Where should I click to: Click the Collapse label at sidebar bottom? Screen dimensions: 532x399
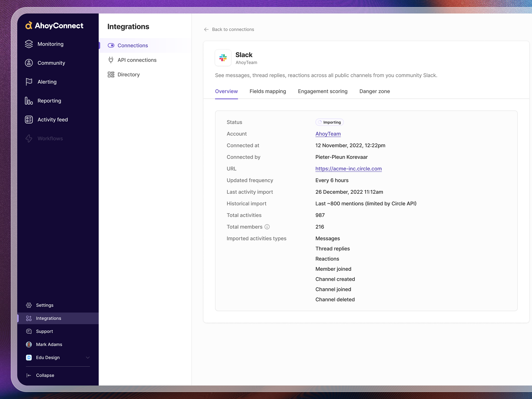[x=45, y=375]
